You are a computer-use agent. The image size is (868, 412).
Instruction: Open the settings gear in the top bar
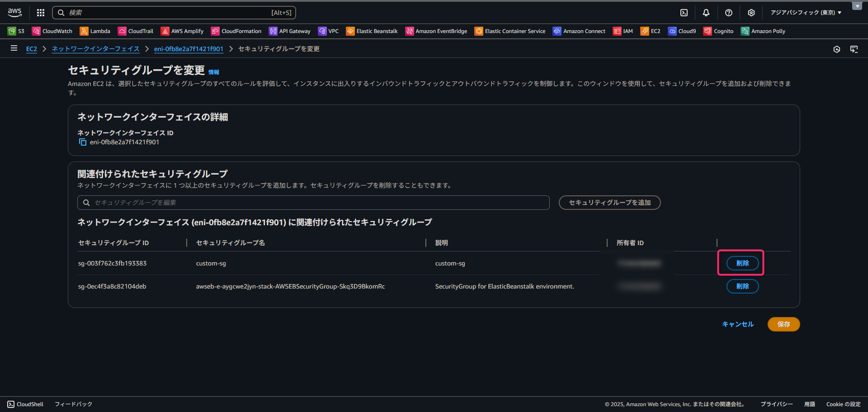tap(751, 13)
